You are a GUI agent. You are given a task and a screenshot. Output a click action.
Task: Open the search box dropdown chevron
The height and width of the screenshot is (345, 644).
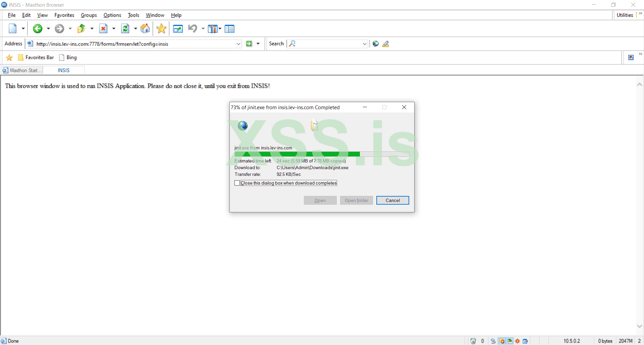click(365, 44)
